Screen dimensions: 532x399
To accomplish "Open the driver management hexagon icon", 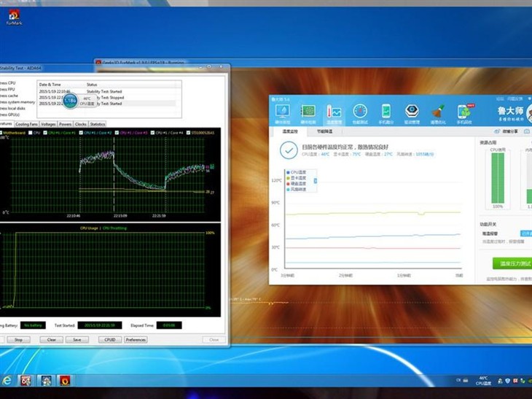I will coord(412,114).
